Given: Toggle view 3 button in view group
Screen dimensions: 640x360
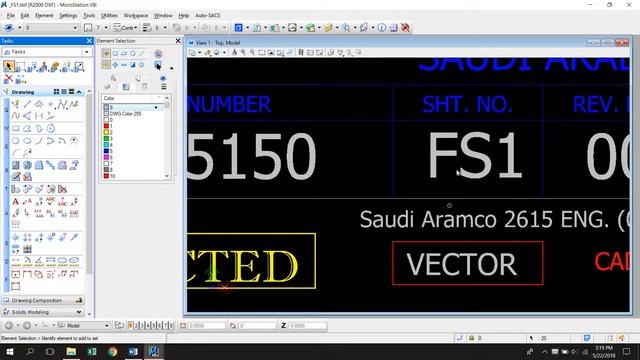Looking at the screenshot, I should [x=142, y=326].
